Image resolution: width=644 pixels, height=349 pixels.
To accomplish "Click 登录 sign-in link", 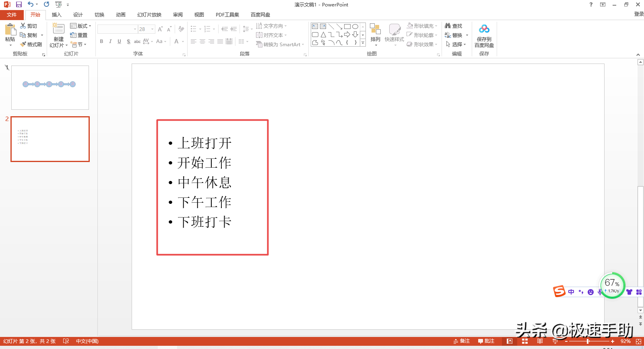I will coord(639,14).
